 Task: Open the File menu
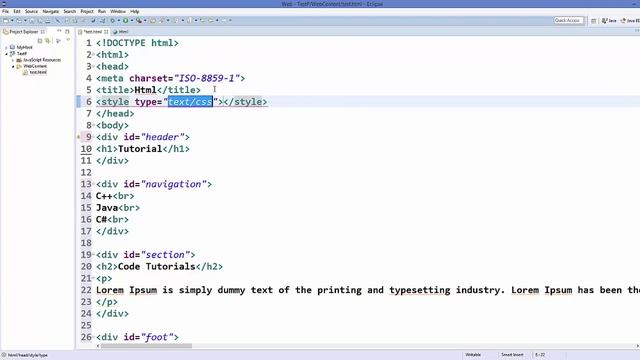[x=5, y=11]
